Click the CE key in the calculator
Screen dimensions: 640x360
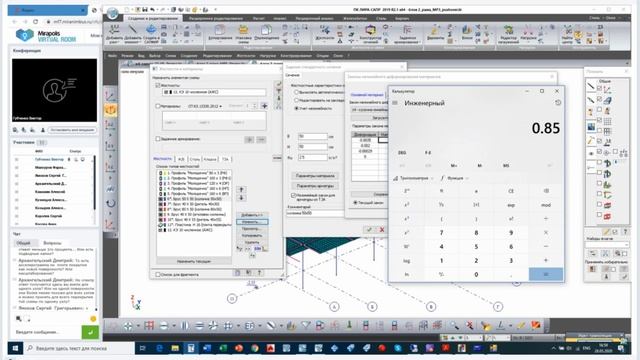[x=511, y=191]
